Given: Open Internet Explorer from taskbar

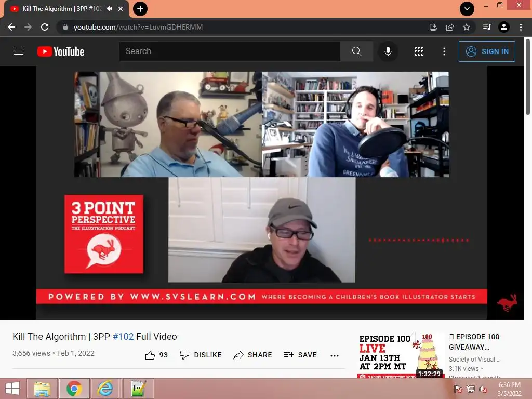Looking at the screenshot, I should [x=105, y=389].
